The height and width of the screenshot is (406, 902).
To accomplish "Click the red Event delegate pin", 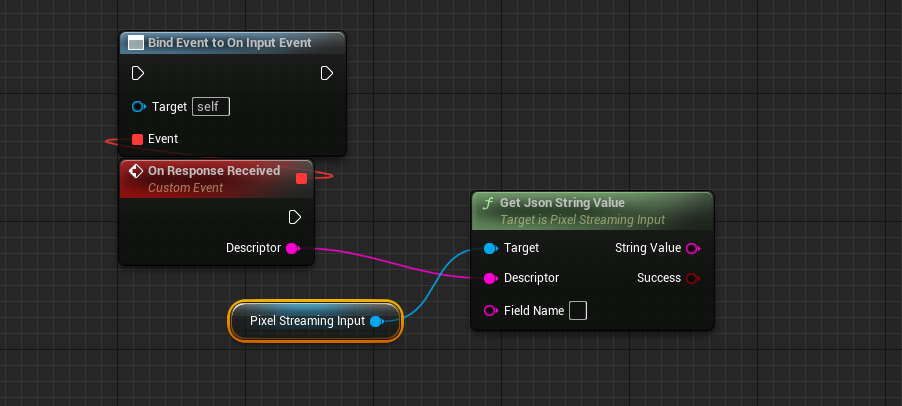I will [138, 139].
